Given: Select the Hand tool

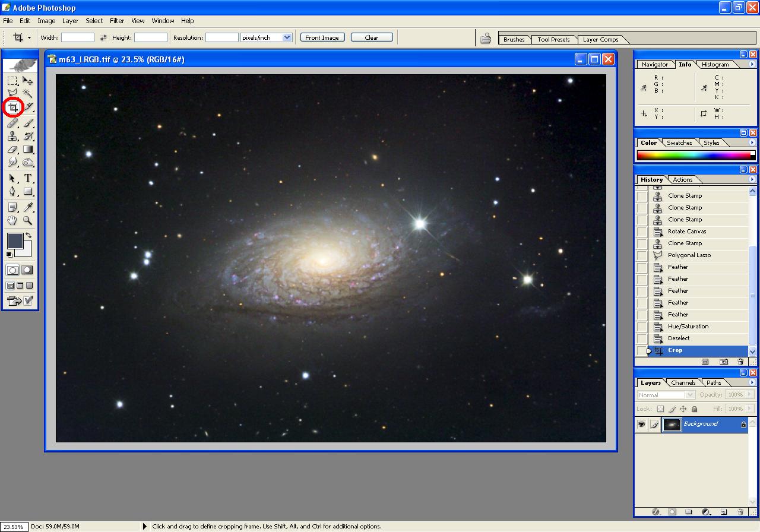Looking at the screenshot, I should point(12,221).
